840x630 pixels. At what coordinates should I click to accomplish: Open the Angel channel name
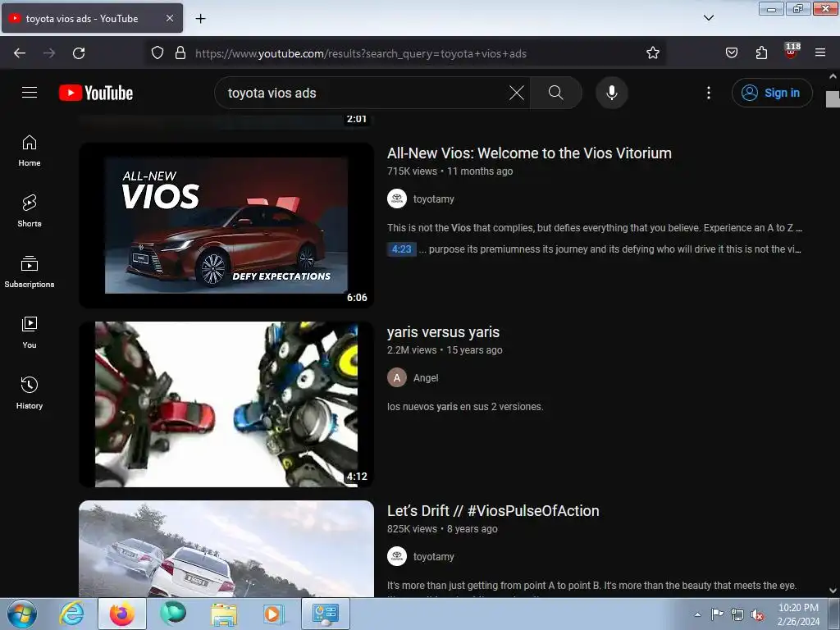(x=426, y=378)
